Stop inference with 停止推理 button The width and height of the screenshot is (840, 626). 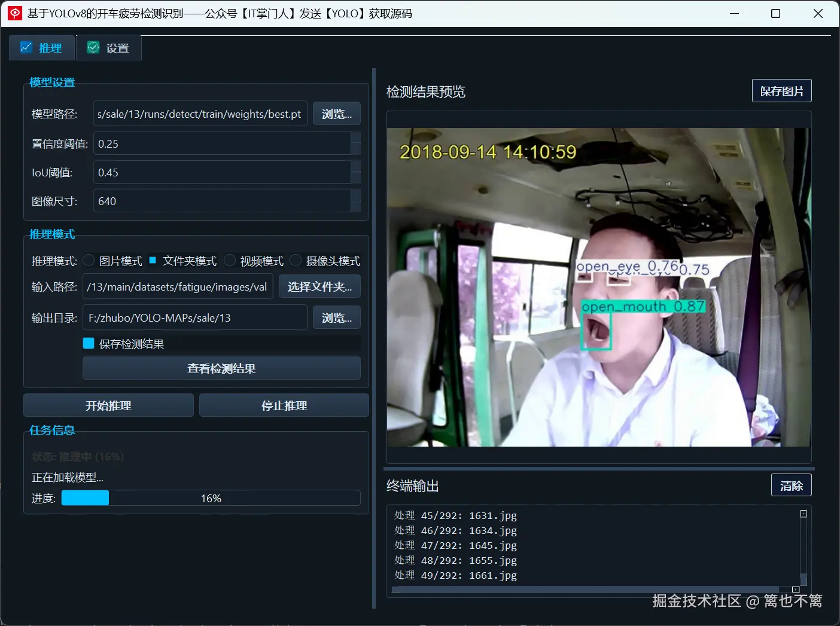coord(284,405)
